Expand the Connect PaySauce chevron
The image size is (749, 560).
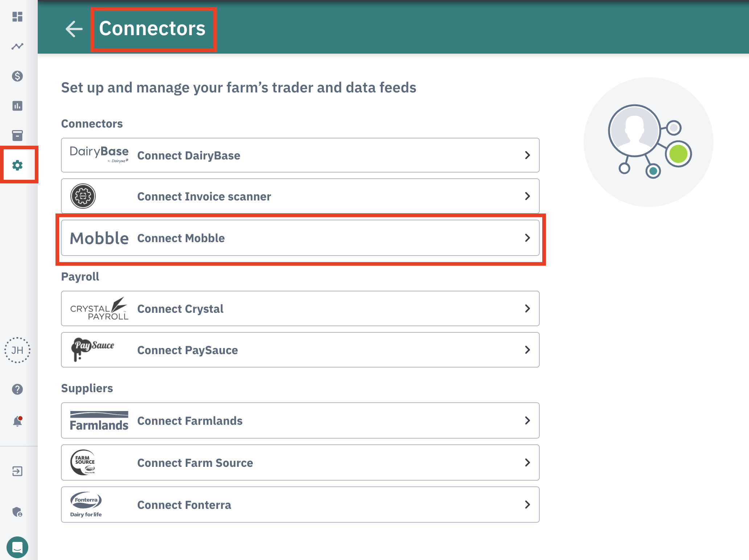click(527, 350)
